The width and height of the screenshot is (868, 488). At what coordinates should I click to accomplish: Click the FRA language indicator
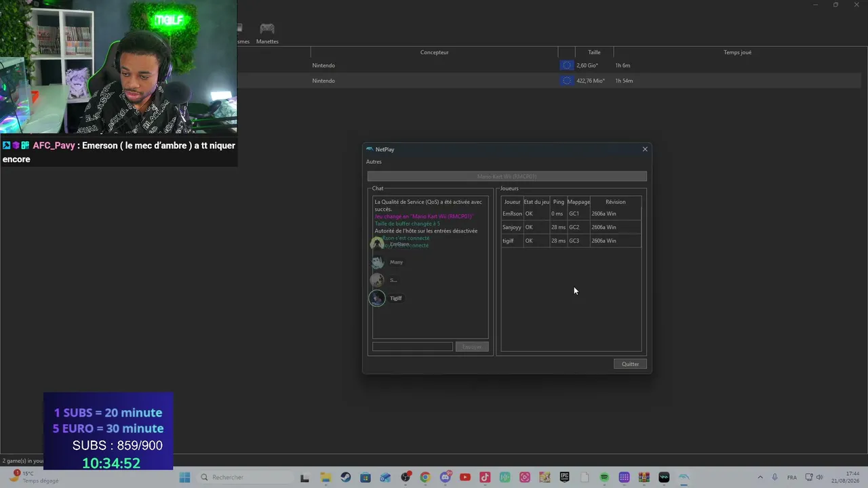(792, 478)
